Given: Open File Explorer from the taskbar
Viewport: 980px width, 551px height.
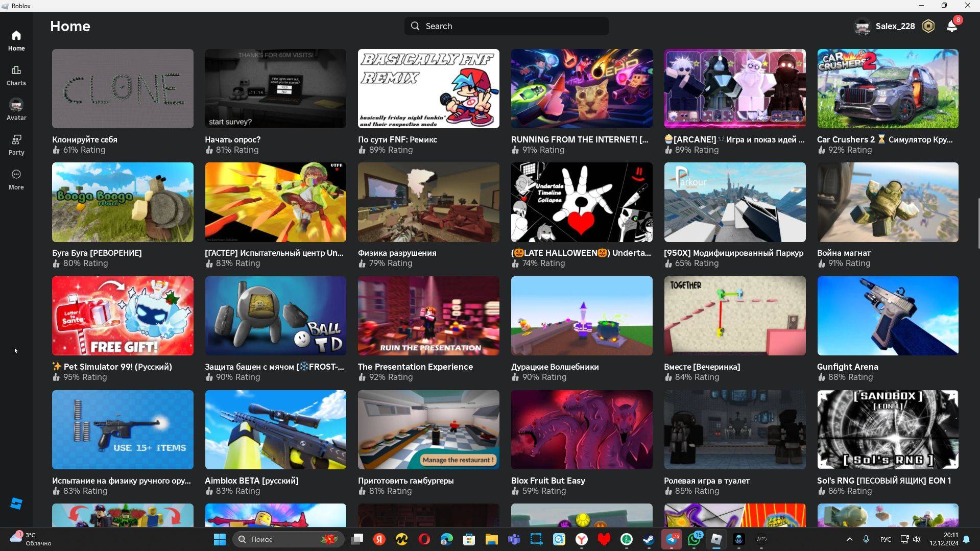Looking at the screenshot, I should click(x=492, y=539).
